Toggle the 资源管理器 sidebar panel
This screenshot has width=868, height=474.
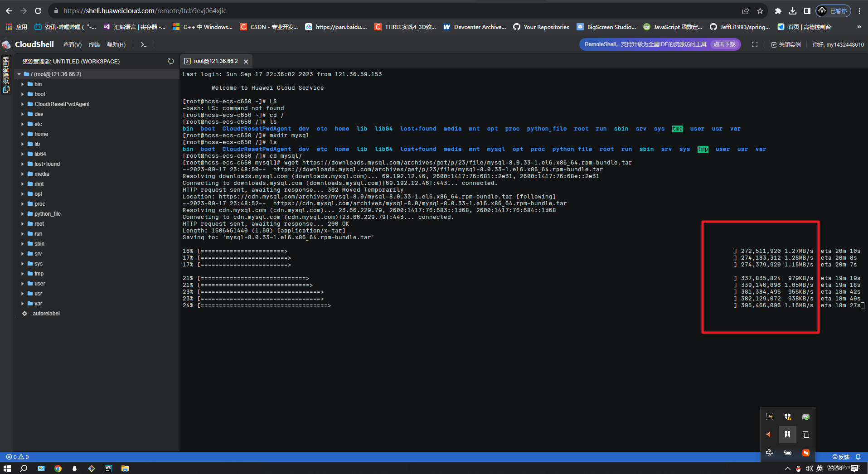6,75
